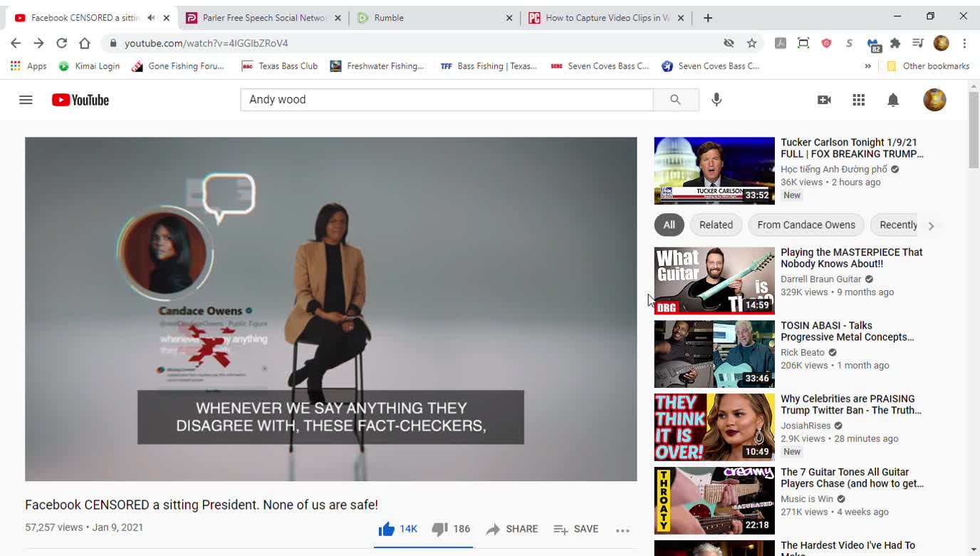The height and width of the screenshot is (556, 980).
Task: Open The 7 Guitar Tones video title
Action: (852, 478)
